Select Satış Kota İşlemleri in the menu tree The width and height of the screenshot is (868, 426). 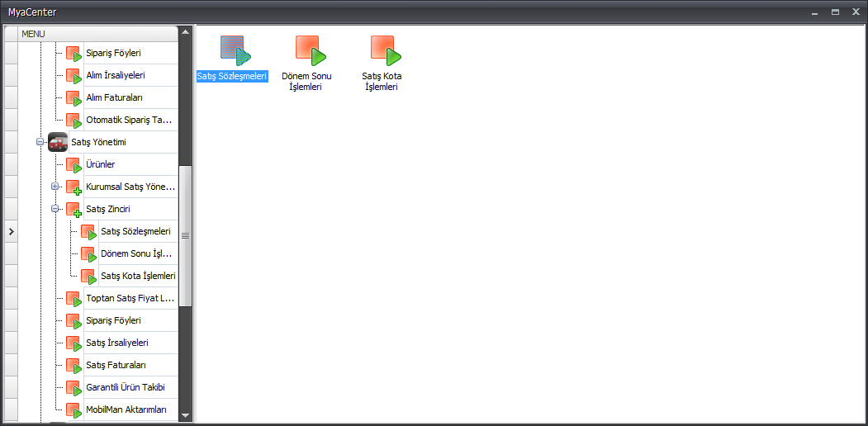(138, 276)
